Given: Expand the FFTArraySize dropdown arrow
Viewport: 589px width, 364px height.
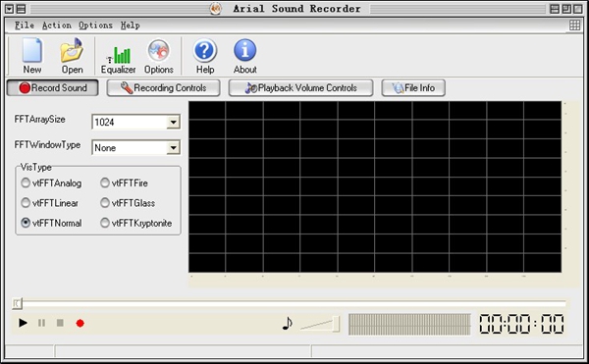Looking at the screenshot, I should (x=173, y=122).
